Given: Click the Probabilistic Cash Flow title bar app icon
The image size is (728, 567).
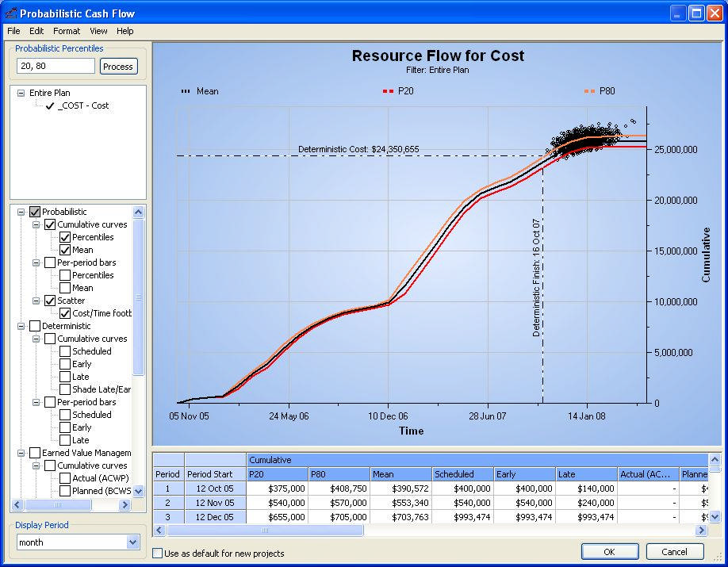Looking at the screenshot, I should coord(11,13).
